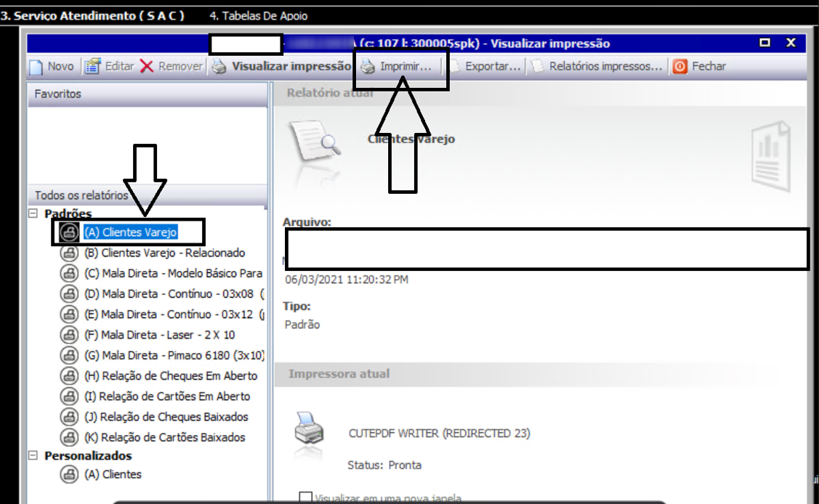
Task: Select (H) Relação de Cheques Em Aberto
Action: [x=171, y=375]
